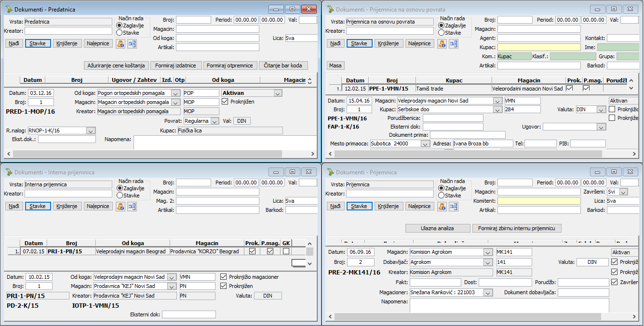Click title bar app icon of Prijemnica na osnovu povrata
This screenshot has height=326, width=644.
point(330,9)
